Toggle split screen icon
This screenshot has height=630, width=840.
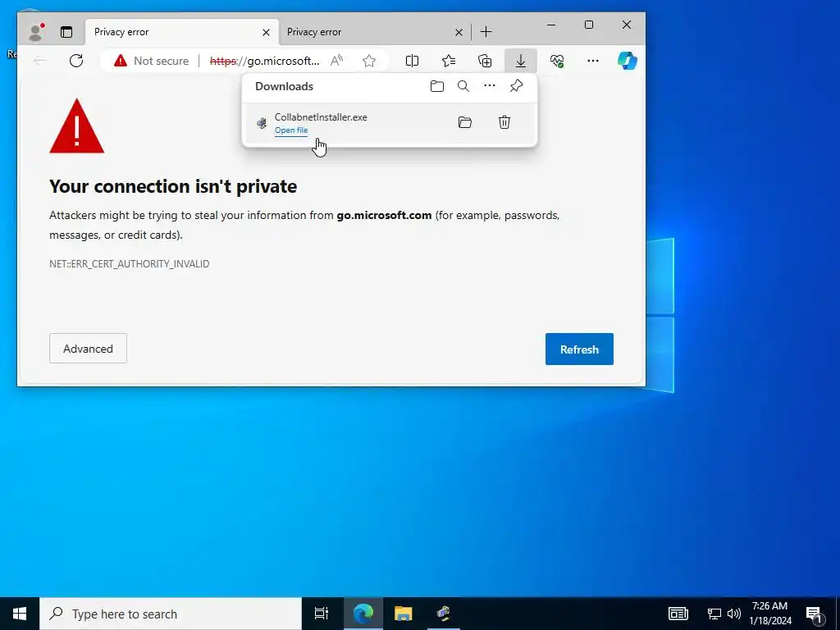412,61
